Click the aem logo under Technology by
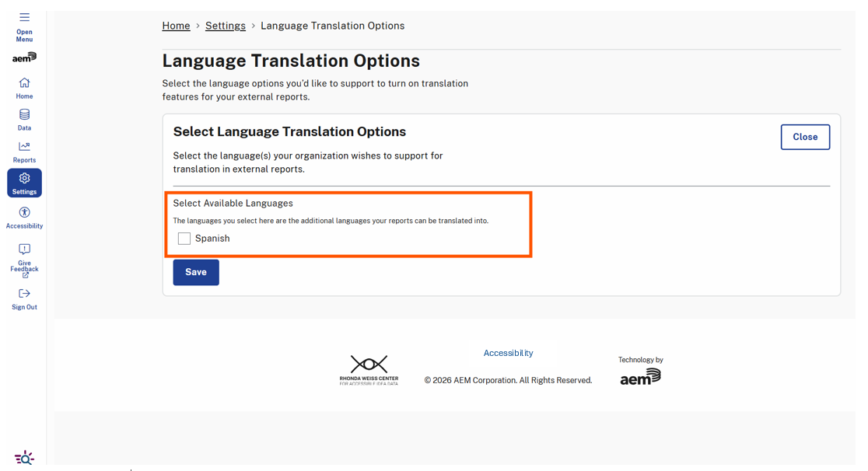This screenshot has height=471, width=868. click(640, 378)
